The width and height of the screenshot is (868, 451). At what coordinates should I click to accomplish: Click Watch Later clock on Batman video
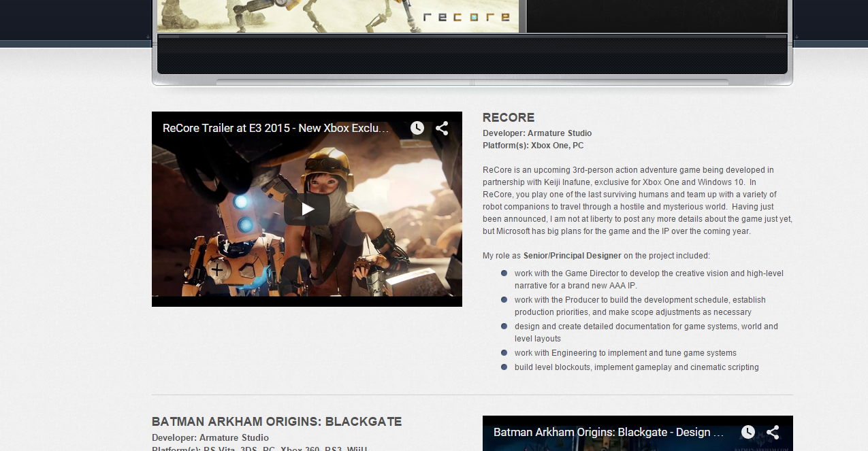coord(748,432)
